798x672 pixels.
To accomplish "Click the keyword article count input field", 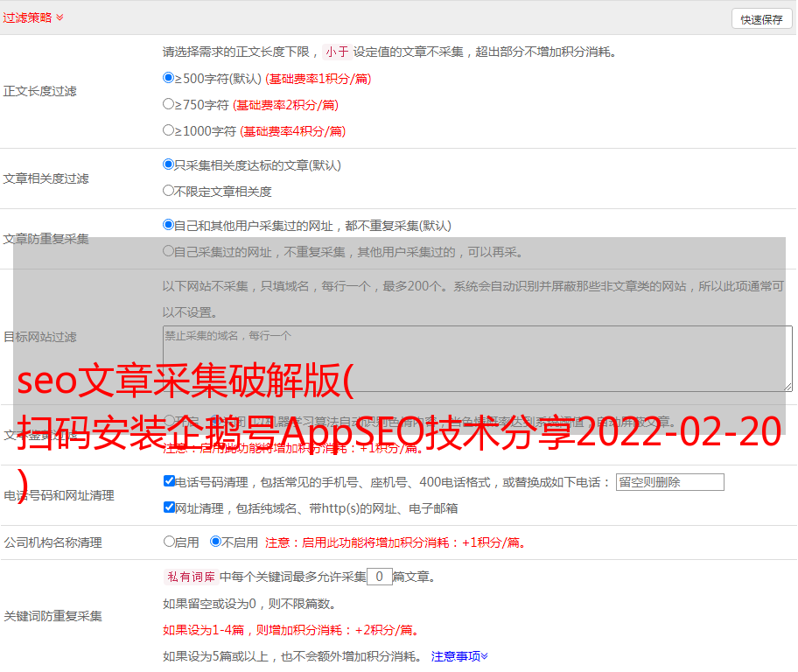I will (380, 577).
